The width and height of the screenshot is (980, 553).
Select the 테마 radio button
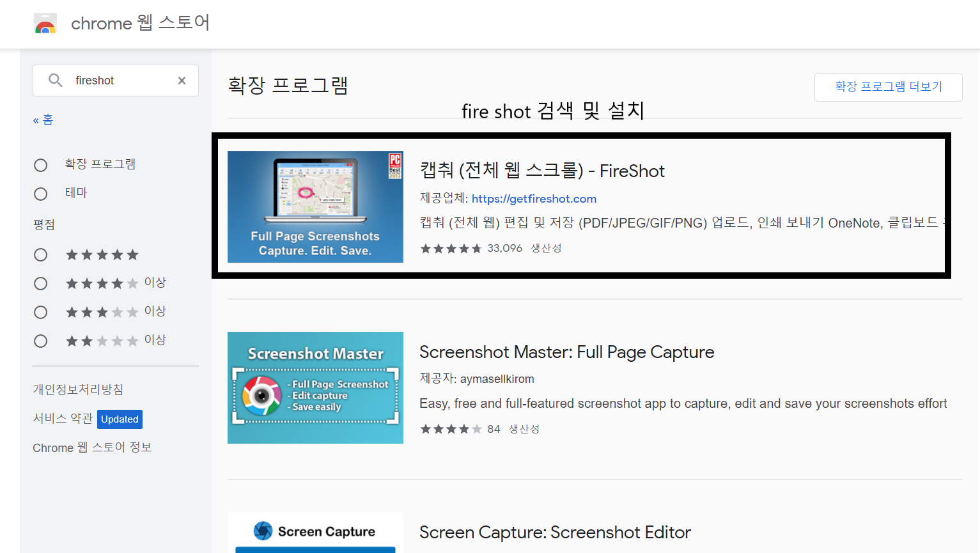coord(41,194)
